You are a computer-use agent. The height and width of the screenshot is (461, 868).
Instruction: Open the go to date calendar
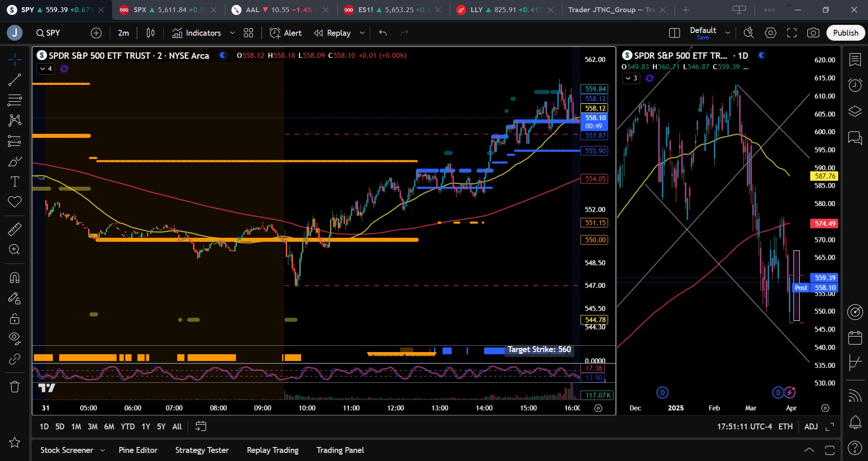200,427
